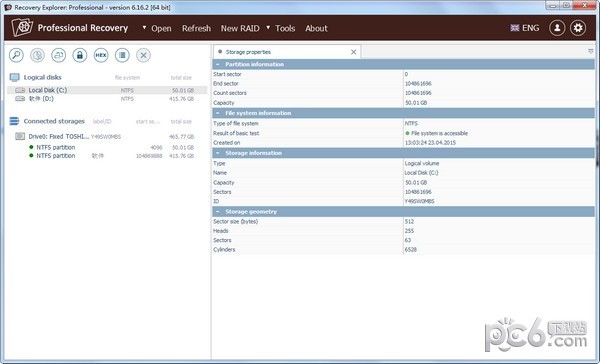600x364 pixels.
Task: Select the D: logical disk row
Action: [x=107, y=99]
